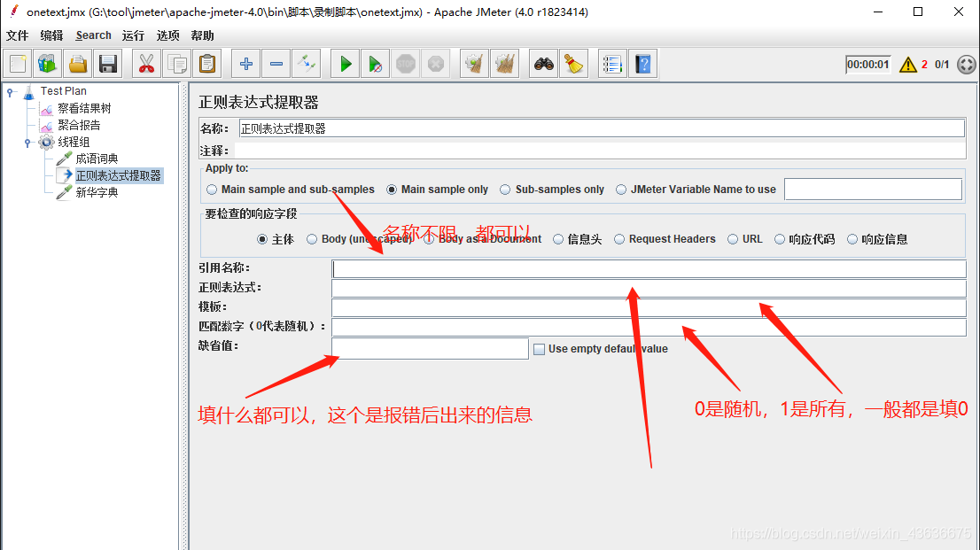Image resolution: width=980 pixels, height=550 pixels.
Task: Click the 0/1 thread count indicator
Action: click(x=942, y=65)
